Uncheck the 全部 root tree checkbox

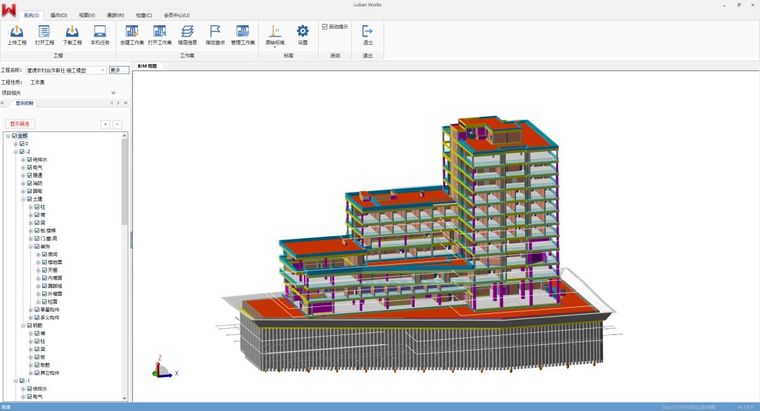(x=13, y=136)
